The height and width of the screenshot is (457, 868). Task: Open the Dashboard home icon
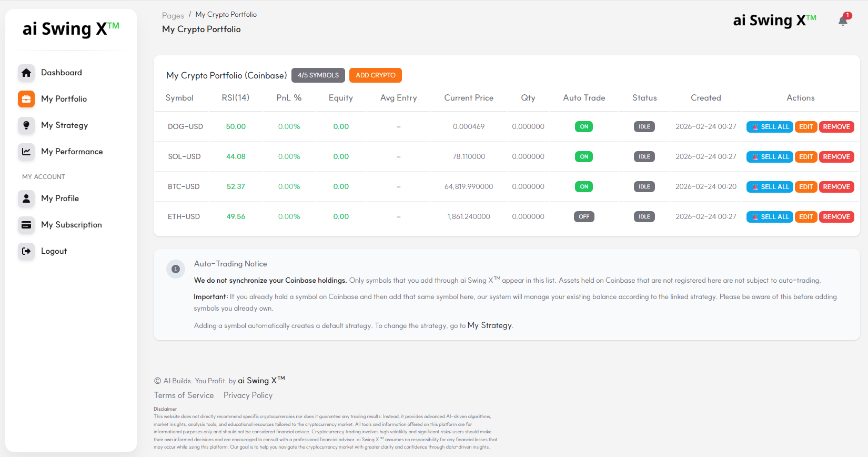(x=26, y=73)
